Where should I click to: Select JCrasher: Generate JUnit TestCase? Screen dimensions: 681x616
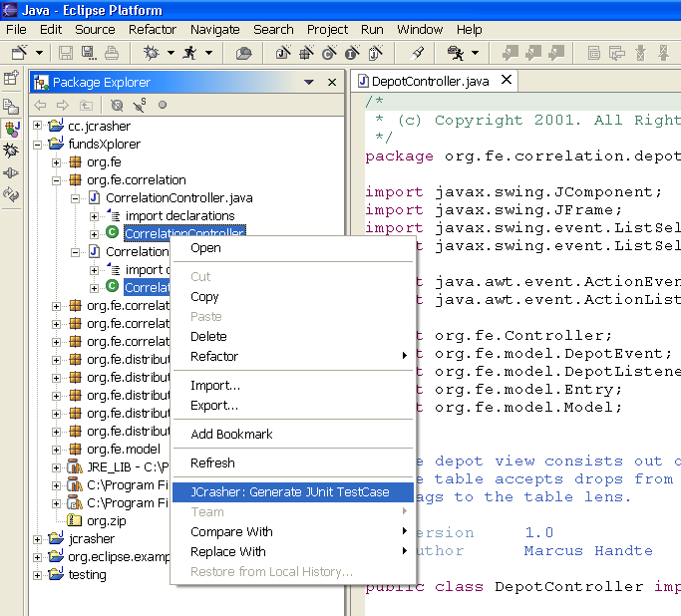[293, 492]
